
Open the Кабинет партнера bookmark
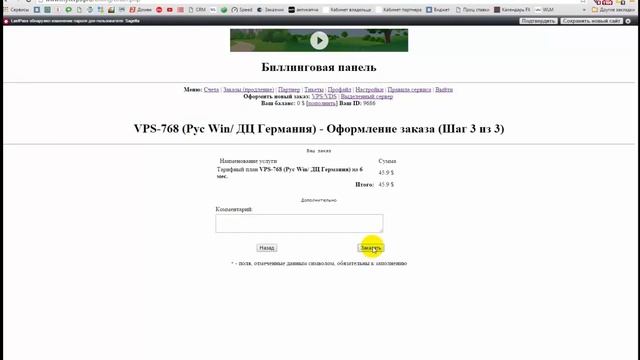[399, 9]
